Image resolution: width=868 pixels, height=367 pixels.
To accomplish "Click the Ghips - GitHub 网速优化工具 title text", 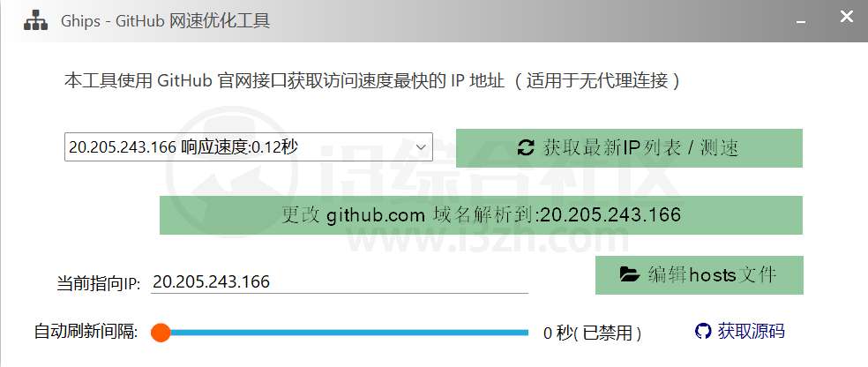I will [165, 21].
